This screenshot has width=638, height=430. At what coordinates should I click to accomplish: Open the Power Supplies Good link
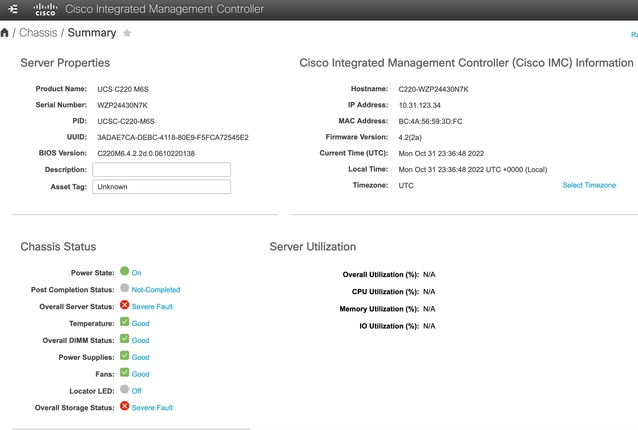pos(140,357)
